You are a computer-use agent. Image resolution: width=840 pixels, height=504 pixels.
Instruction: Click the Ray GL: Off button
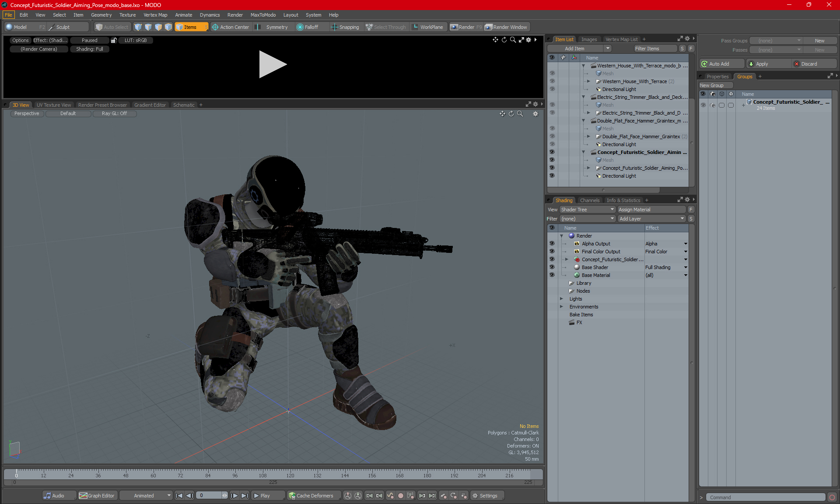click(115, 113)
